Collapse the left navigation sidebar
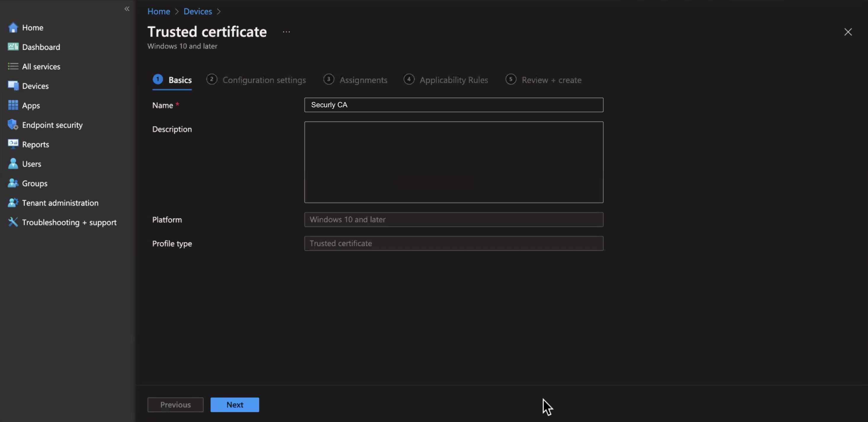 [x=127, y=9]
